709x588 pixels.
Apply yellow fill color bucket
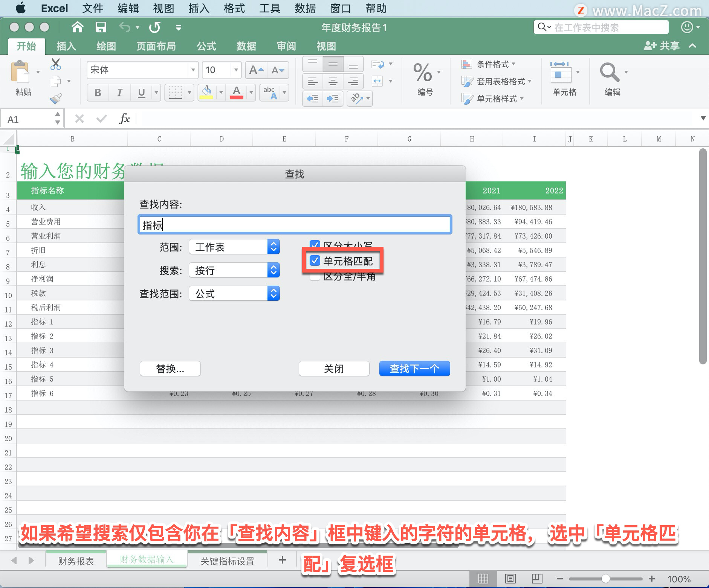coord(206,93)
